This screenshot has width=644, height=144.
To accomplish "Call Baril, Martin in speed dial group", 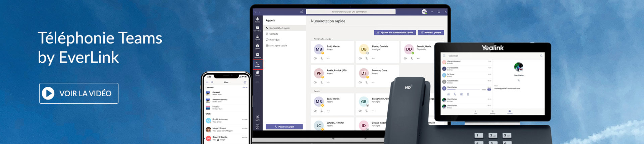I will [x=321, y=59].
